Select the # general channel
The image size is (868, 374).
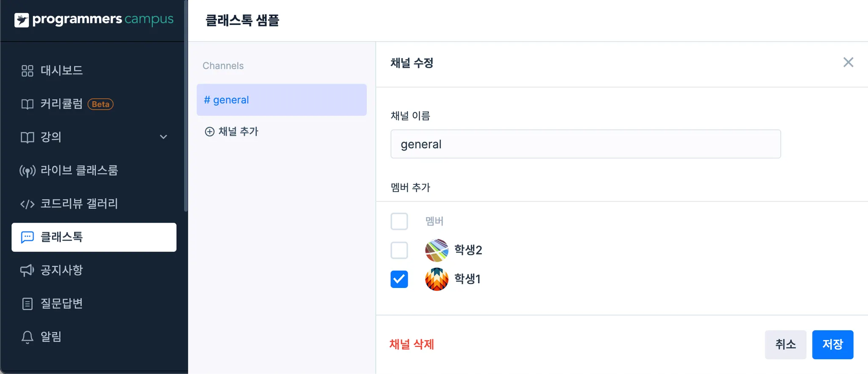point(281,100)
